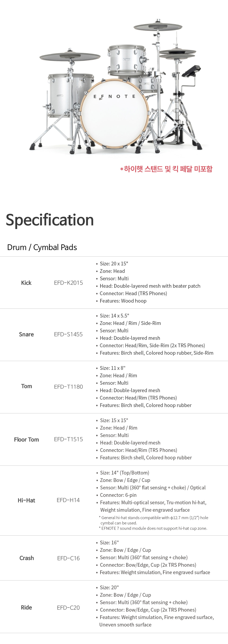Click the EFD-K2015 model number
The height and width of the screenshot is (644, 228).
68,283
